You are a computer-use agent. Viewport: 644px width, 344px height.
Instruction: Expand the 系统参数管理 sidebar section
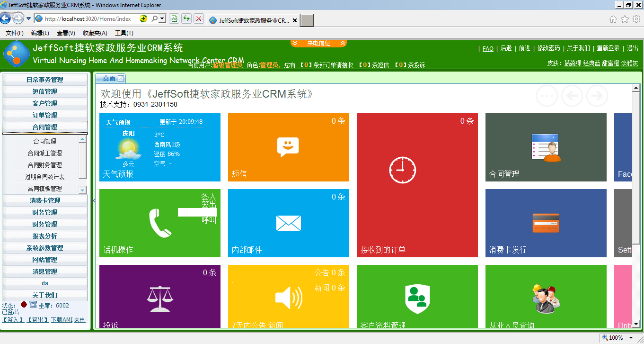(x=45, y=248)
